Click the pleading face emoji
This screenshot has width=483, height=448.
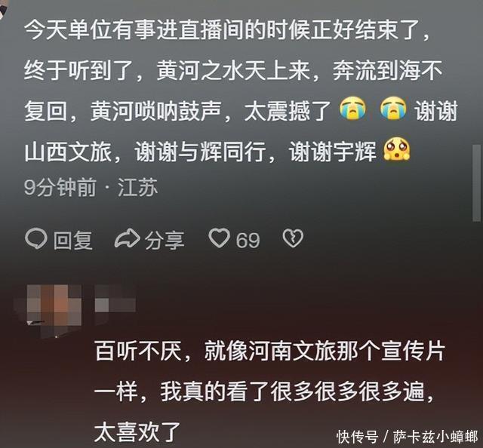pos(397,149)
